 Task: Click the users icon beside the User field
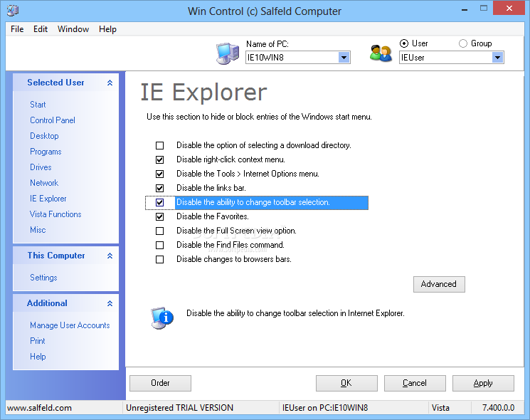(x=381, y=53)
